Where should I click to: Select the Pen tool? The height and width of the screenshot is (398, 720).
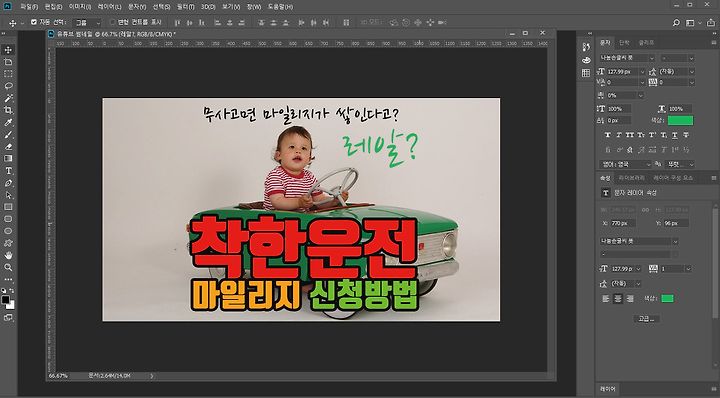click(8, 183)
